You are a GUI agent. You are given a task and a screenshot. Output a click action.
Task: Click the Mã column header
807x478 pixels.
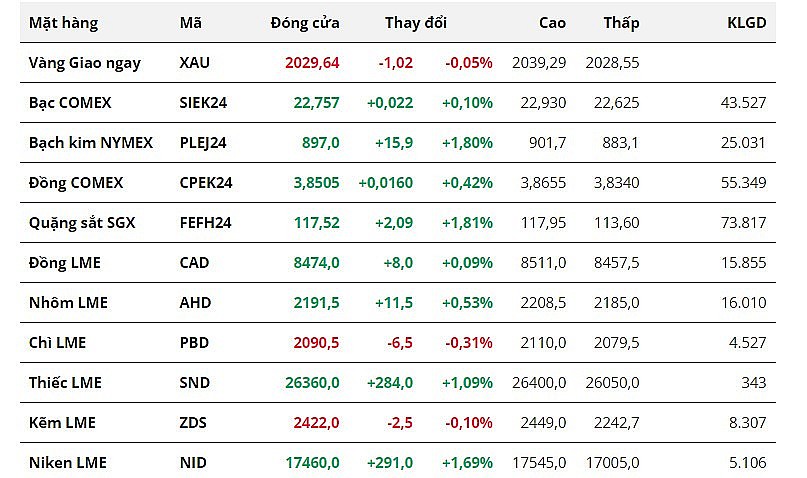click(190, 23)
